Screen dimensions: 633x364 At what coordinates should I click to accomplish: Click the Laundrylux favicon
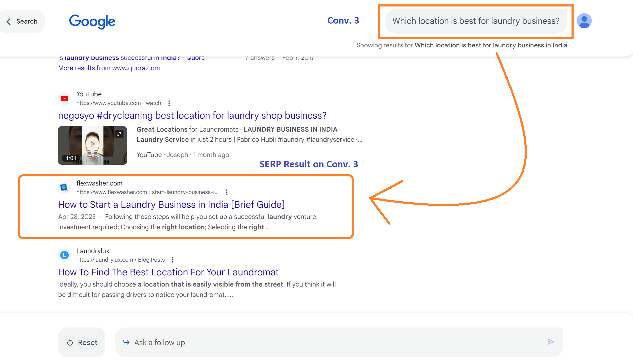pyautogui.click(x=64, y=255)
